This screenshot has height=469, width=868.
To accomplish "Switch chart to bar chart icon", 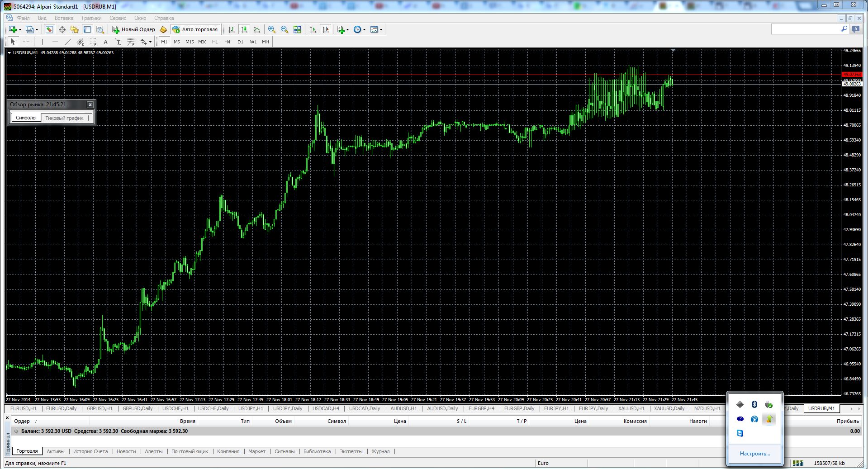I will (231, 29).
